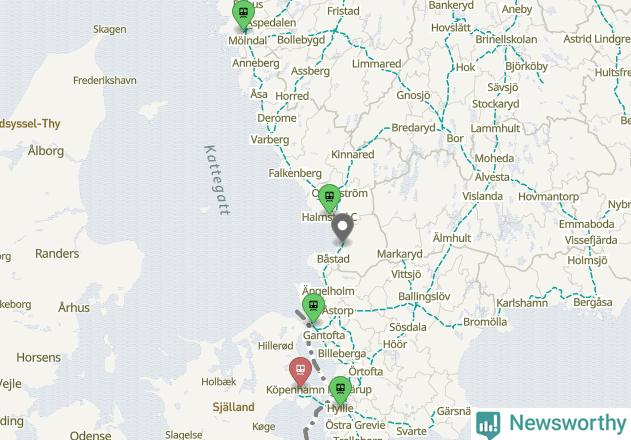This screenshot has width=631, height=440.
Task: Open the green train marker near Ängelholm
Action: coord(313,308)
